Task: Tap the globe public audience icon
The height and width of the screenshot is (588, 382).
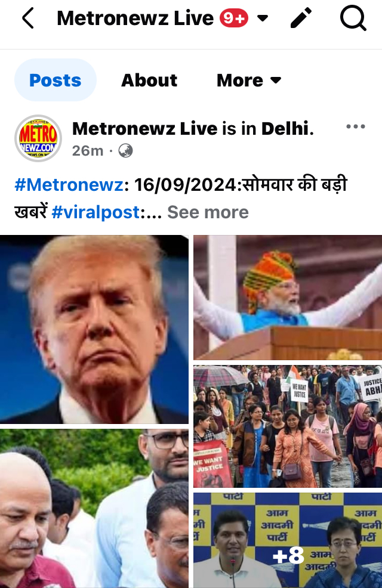Action: [125, 151]
